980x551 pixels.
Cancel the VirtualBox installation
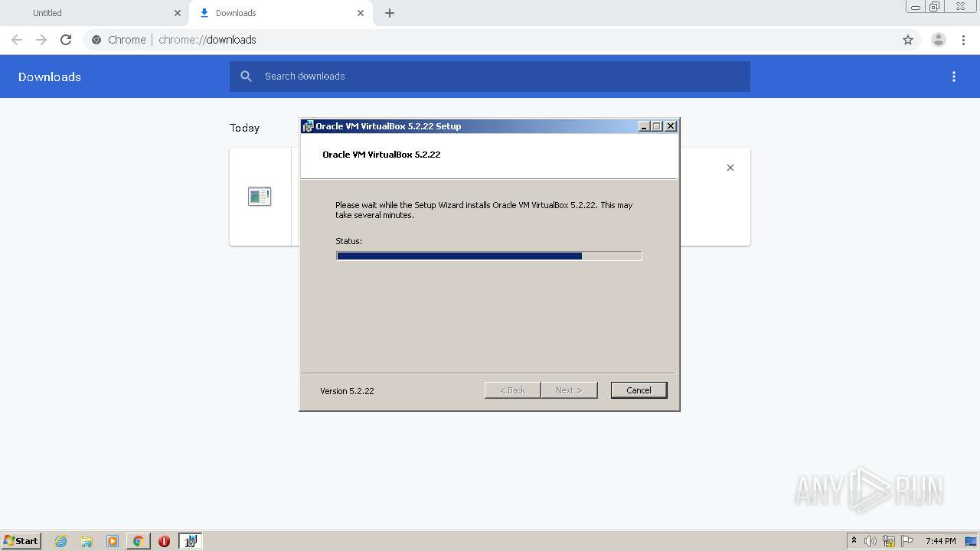[639, 390]
